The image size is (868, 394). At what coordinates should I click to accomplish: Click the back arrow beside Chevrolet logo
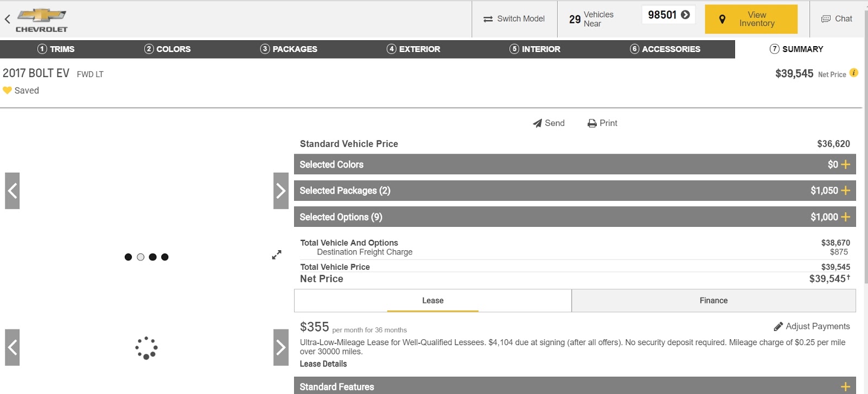[x=8, y=20]
